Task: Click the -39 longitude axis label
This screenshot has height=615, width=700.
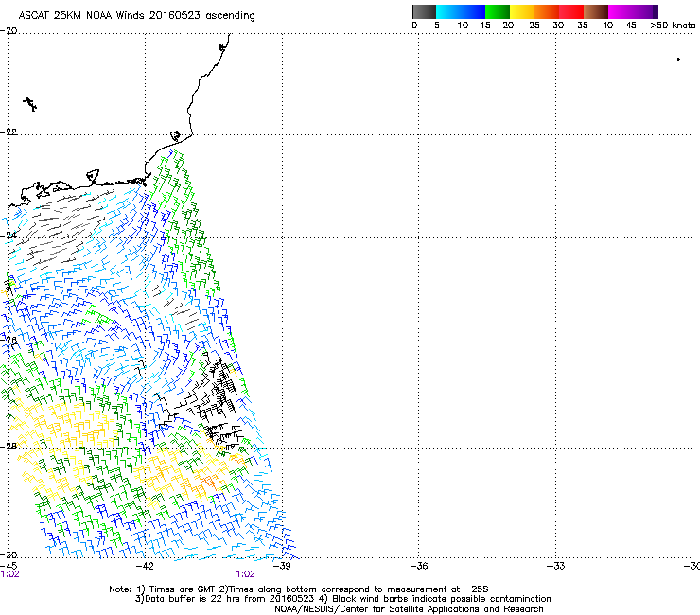Action: [282, 566]
